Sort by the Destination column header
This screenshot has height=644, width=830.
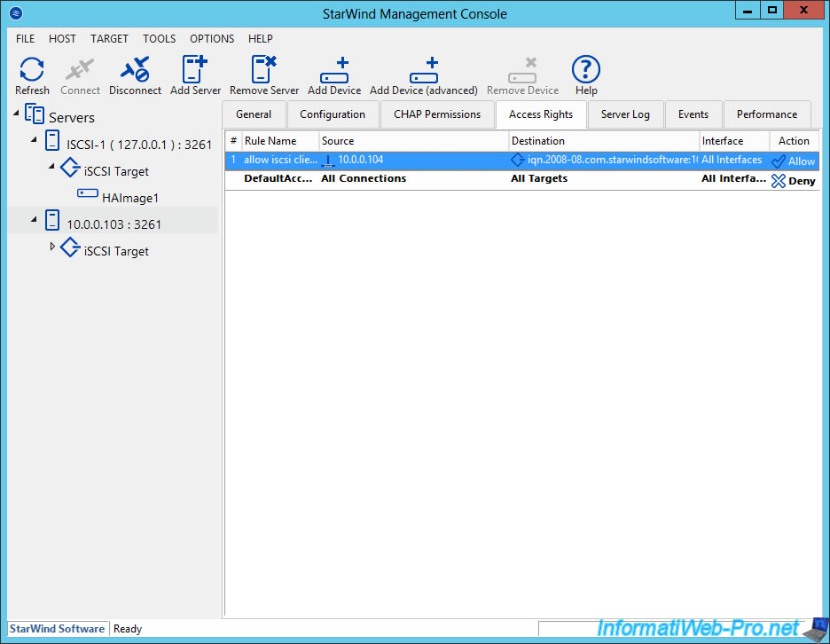[604, 141]
